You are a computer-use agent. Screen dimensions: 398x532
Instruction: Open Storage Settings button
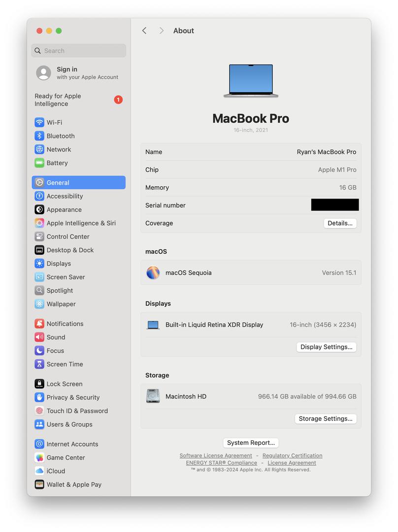pos(326,419)
